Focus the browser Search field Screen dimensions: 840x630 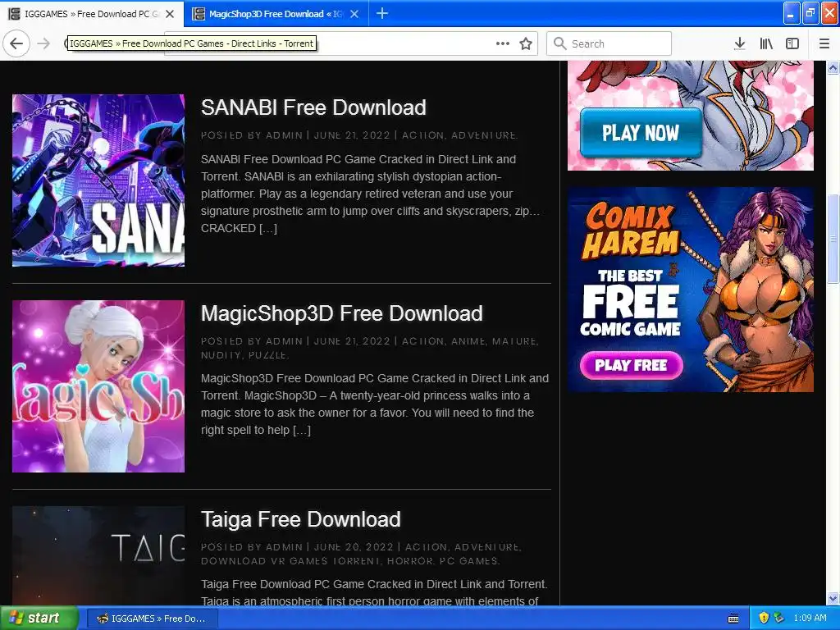pos(609,43)
